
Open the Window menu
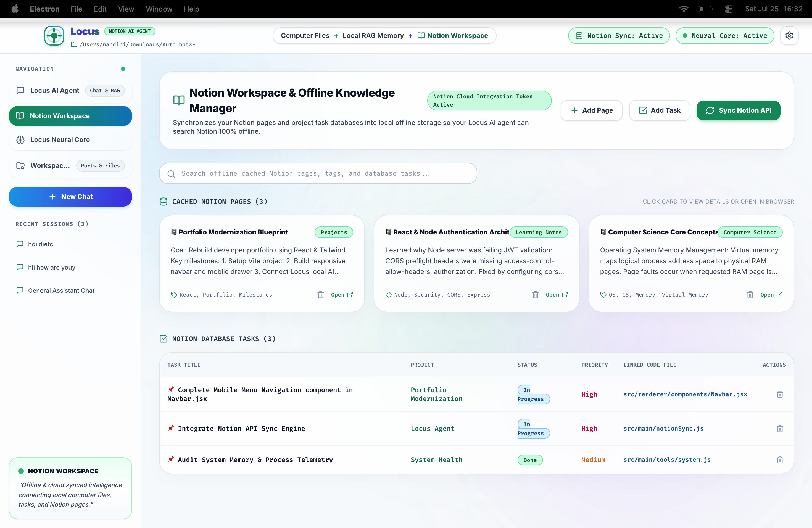pos(159,9)
